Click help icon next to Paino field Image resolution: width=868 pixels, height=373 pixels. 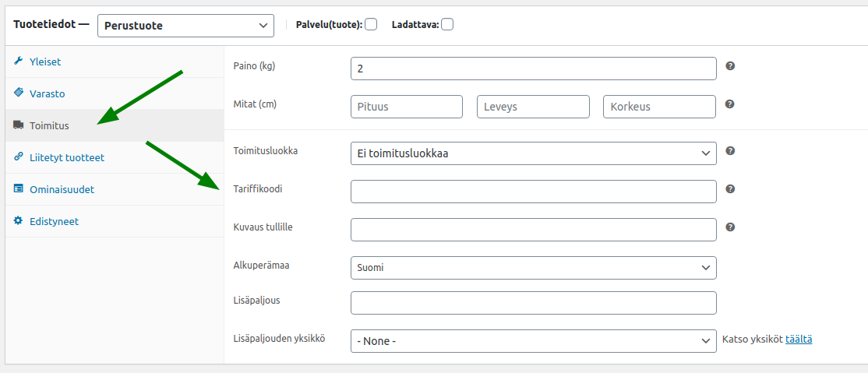point(730,66)
